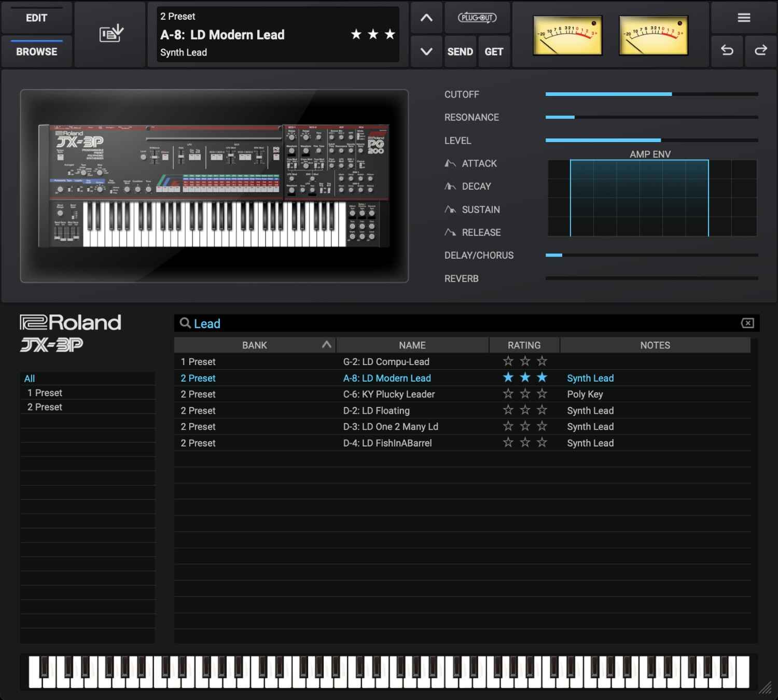Adjust the CUTOFF slider
This screenshot has width=778, height=700.
[651, 94]
